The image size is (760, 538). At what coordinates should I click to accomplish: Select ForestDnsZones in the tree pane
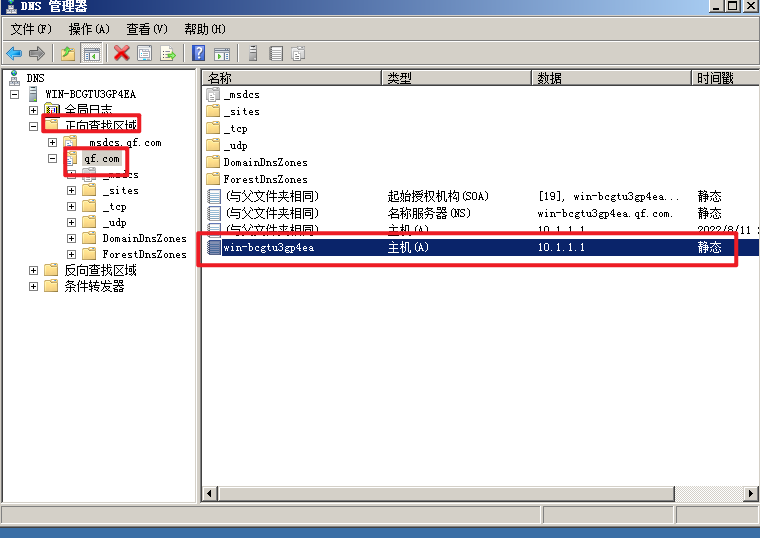144,254
